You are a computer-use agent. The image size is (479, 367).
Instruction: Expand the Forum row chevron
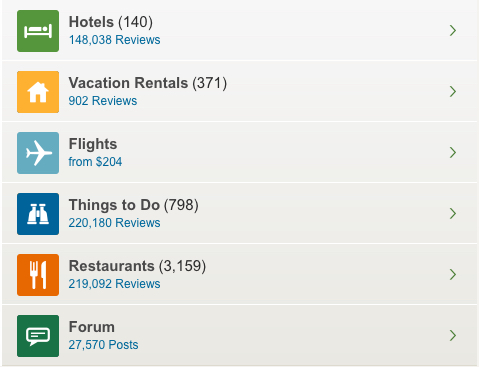pyautogui.click(x=453, y=335)
